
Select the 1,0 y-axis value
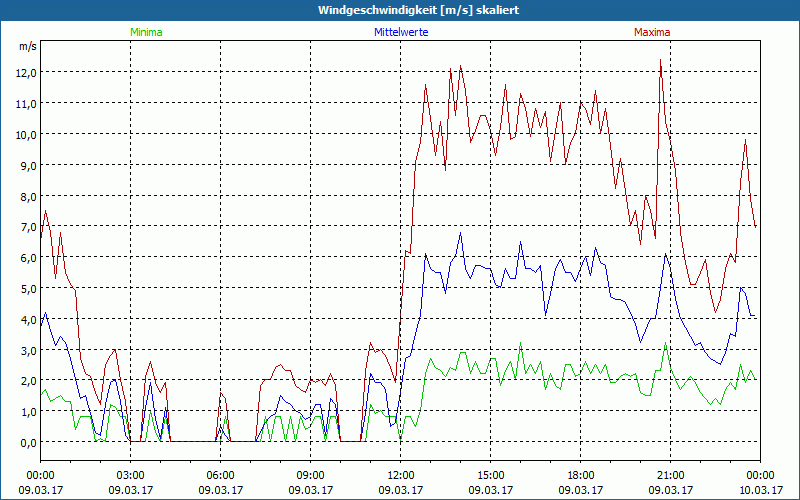[x=29, y=412]
